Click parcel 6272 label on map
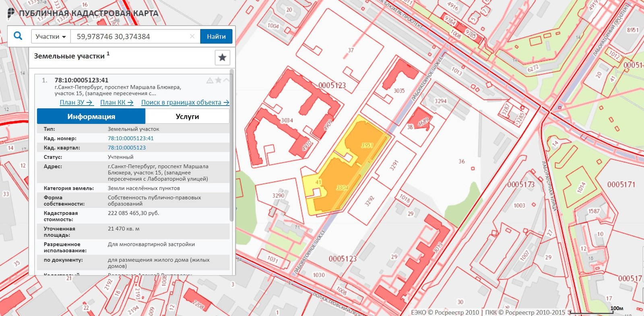The image size is (644, 316). coord(533,68)
